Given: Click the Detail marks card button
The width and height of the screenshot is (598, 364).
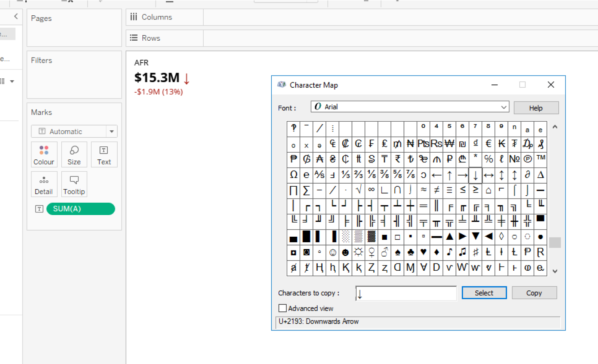Looking at the screenshot, I should [44, 184].
